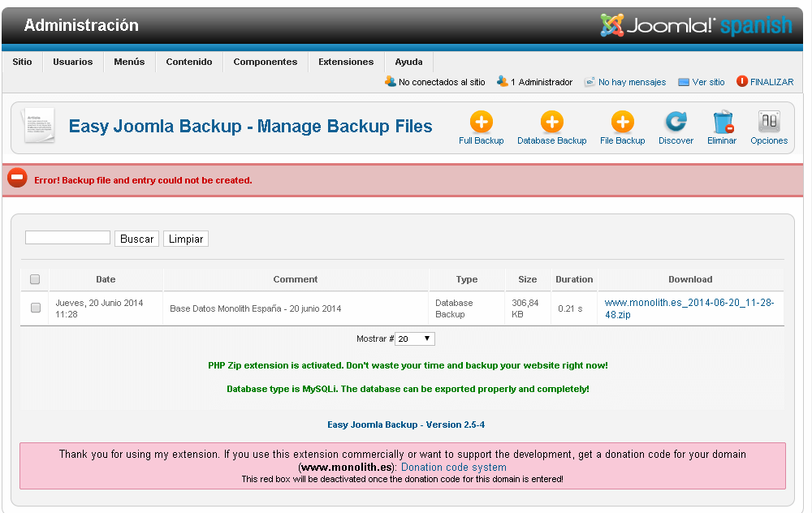This screenshot has height=513, width=812.
Task: Check the Jueves, 20 Junio 2014 backup row
Action: point(36,308)
